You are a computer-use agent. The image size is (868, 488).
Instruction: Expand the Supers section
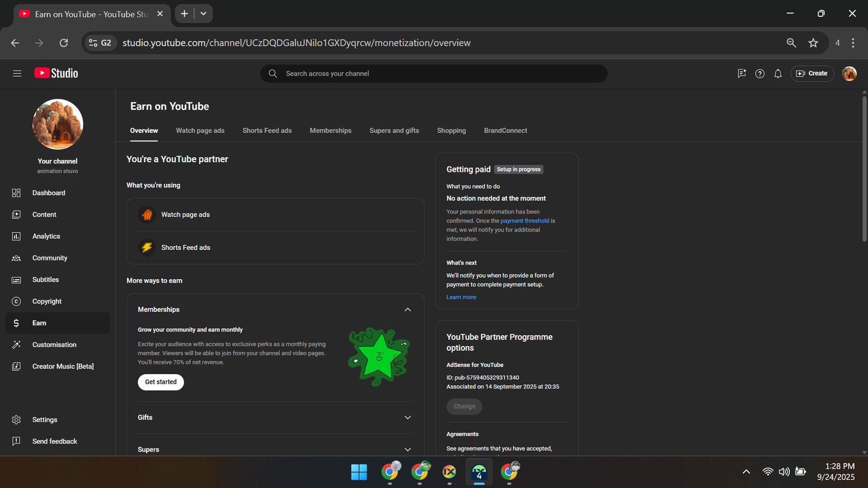[x=407, y=449]
